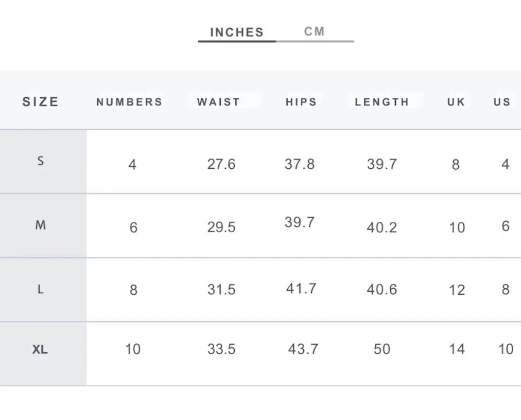Screen dimensions: 521x420
Task: Click waist value 31.5 for size L
Action: 221,289
